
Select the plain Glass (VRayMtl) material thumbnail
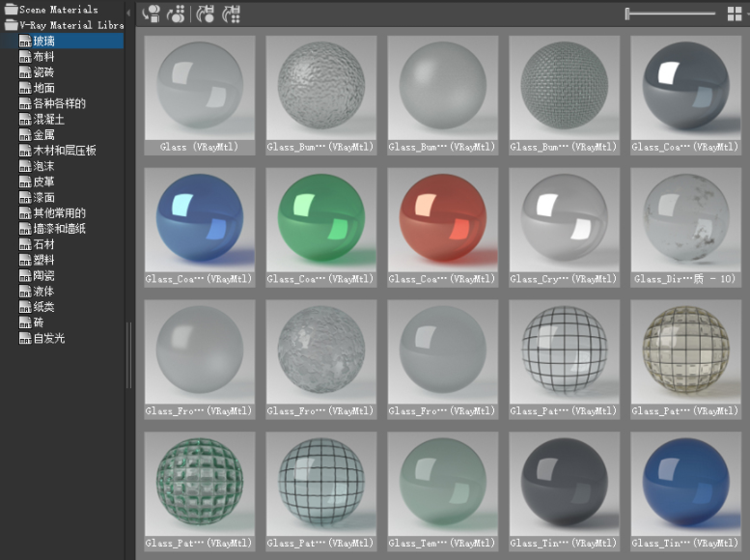200,95
